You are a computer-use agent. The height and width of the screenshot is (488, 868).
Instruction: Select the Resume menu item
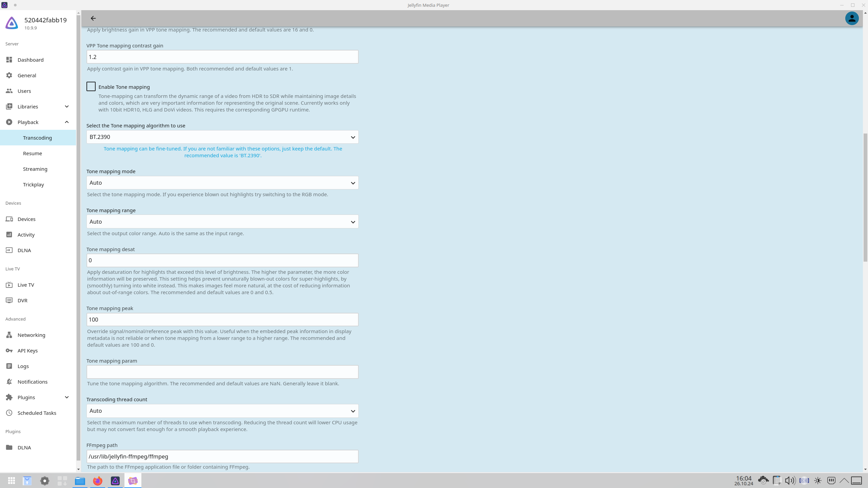tap(33, 153)
